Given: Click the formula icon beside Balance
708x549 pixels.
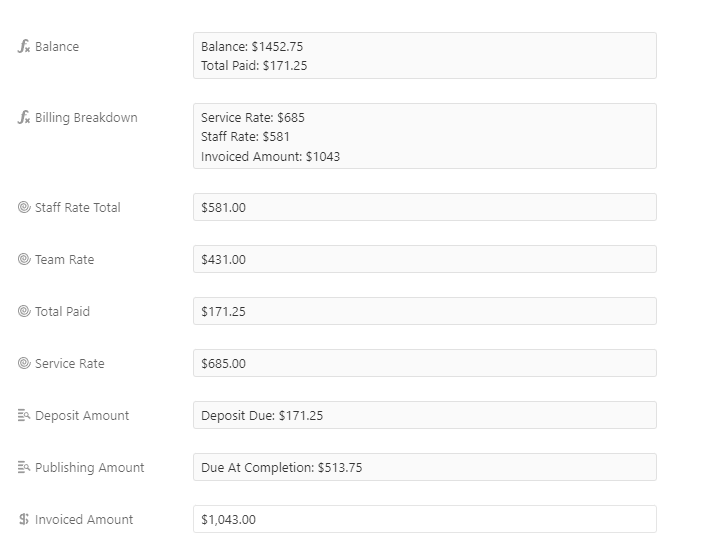Looking at the screenshot, I should 24,47.
